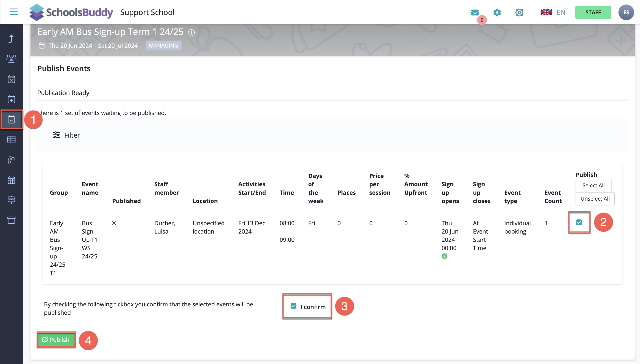Click the Staff member column header
640x364 pixels.
pos(167,188)
